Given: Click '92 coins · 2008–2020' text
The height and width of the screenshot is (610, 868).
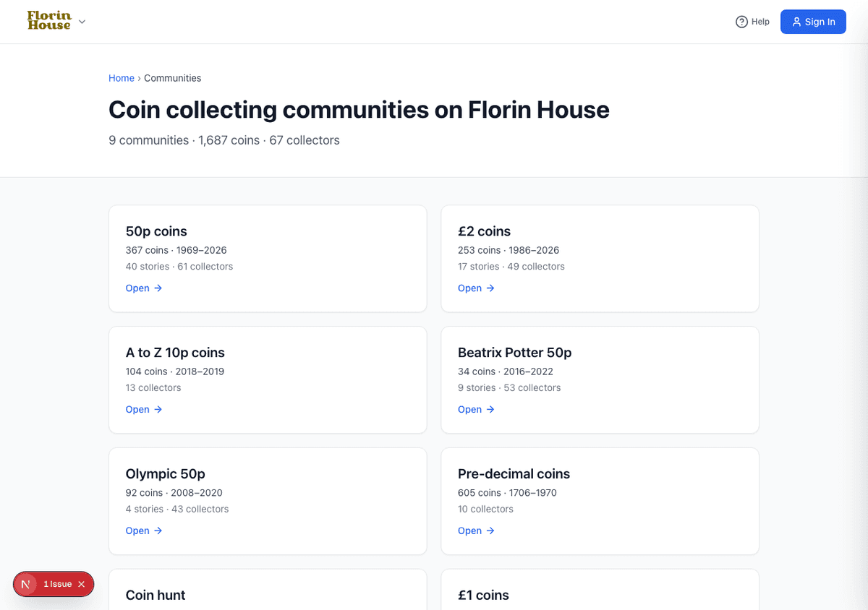Looking at the screenshot, I should tap(174, 493).
